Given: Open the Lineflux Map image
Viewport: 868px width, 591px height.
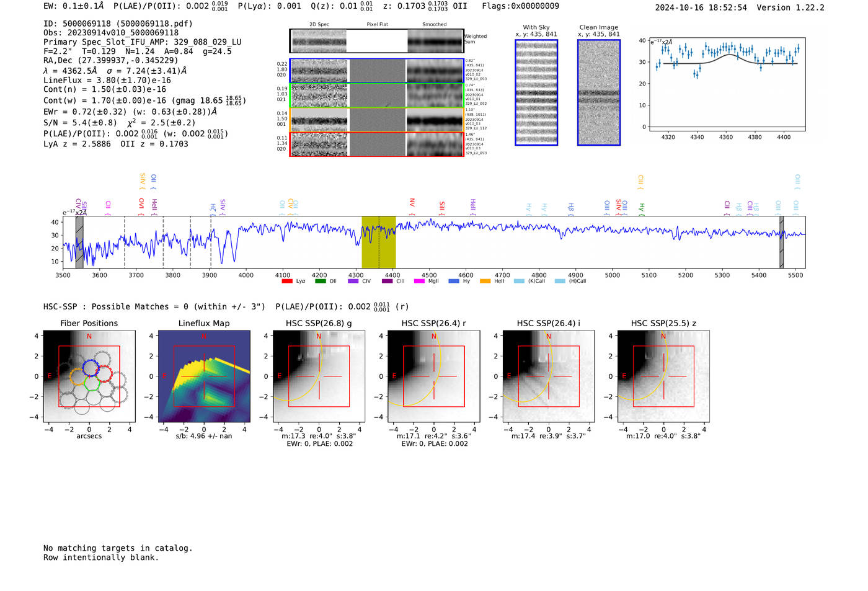Looking at the screenshot, I should 204,376.
